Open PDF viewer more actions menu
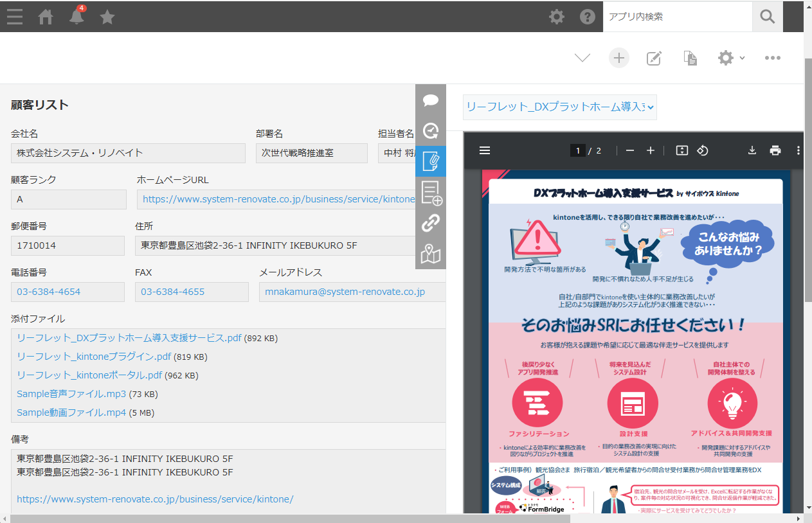 point(798,150)
